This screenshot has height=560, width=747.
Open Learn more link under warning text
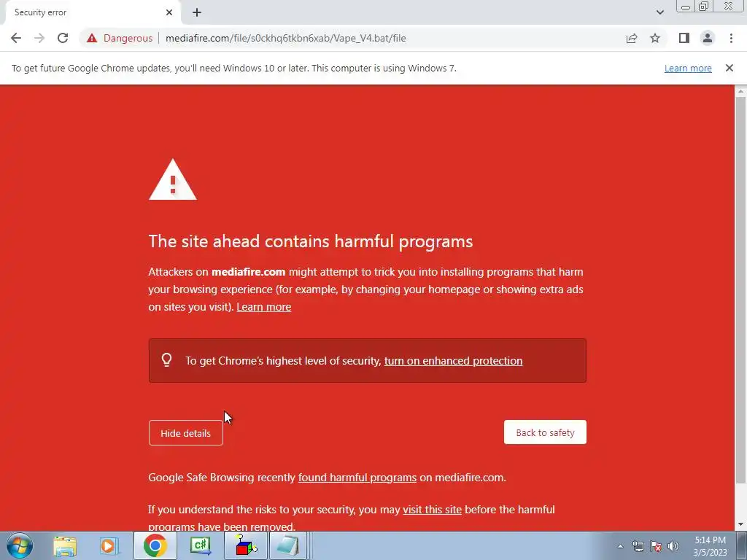pyautogui.click(x=264, y=307)
